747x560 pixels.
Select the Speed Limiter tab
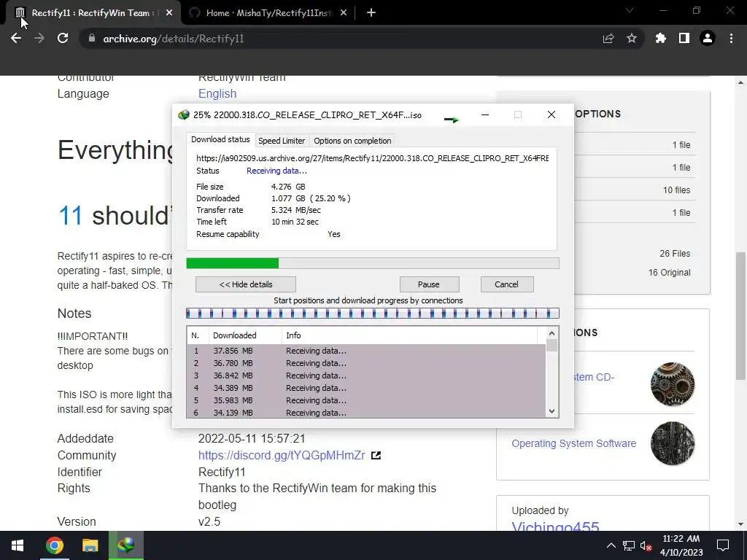point(282,141)
